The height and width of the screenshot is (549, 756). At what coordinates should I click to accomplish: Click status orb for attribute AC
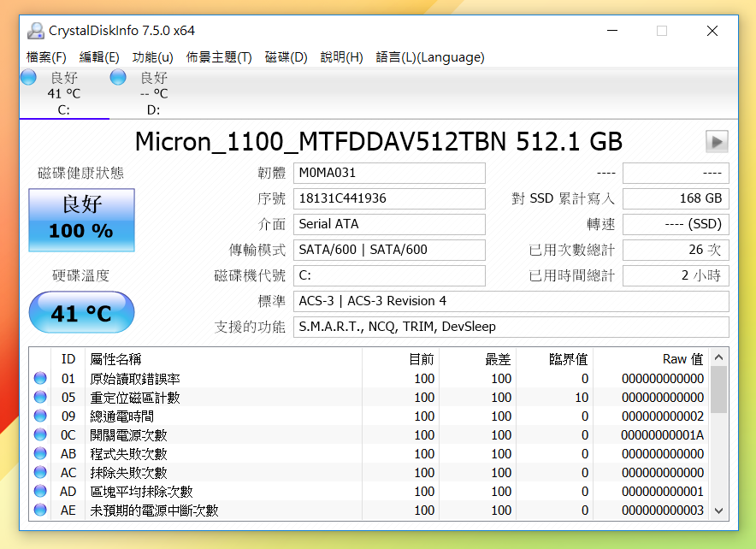(40, 472)
